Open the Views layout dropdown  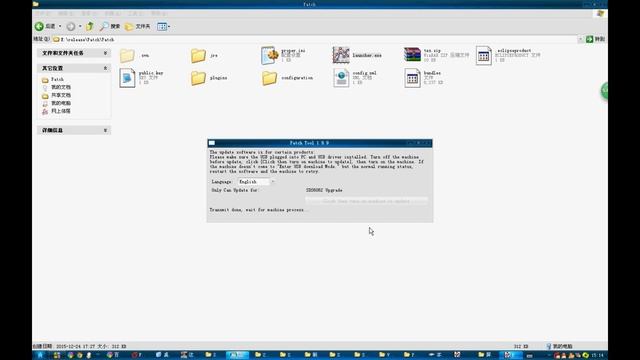pyautogui.click(x=164, y=27)
